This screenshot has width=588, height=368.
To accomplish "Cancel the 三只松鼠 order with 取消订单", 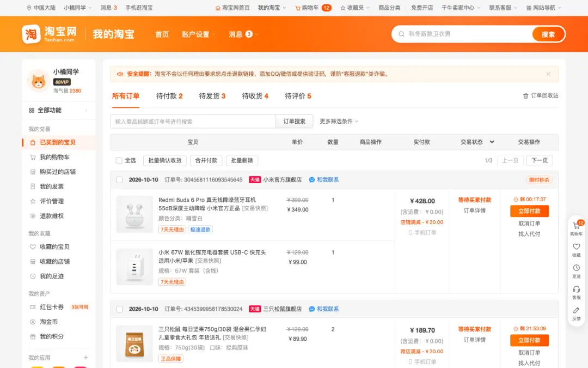I will (529, 353).
